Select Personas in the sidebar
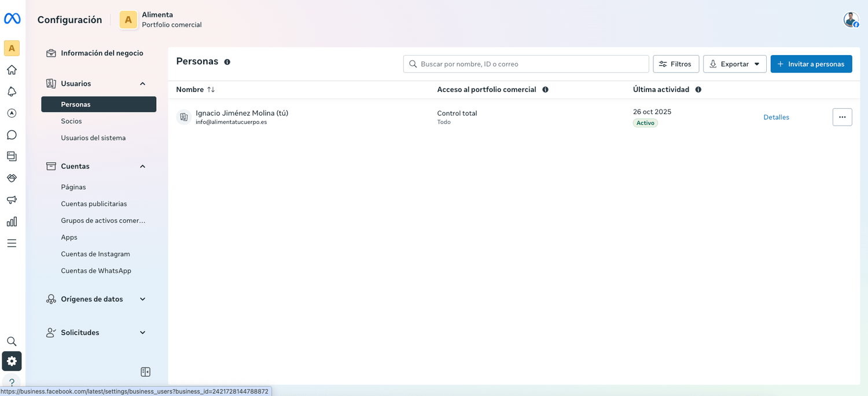This screenshot has height=396, width=868. 99,104
